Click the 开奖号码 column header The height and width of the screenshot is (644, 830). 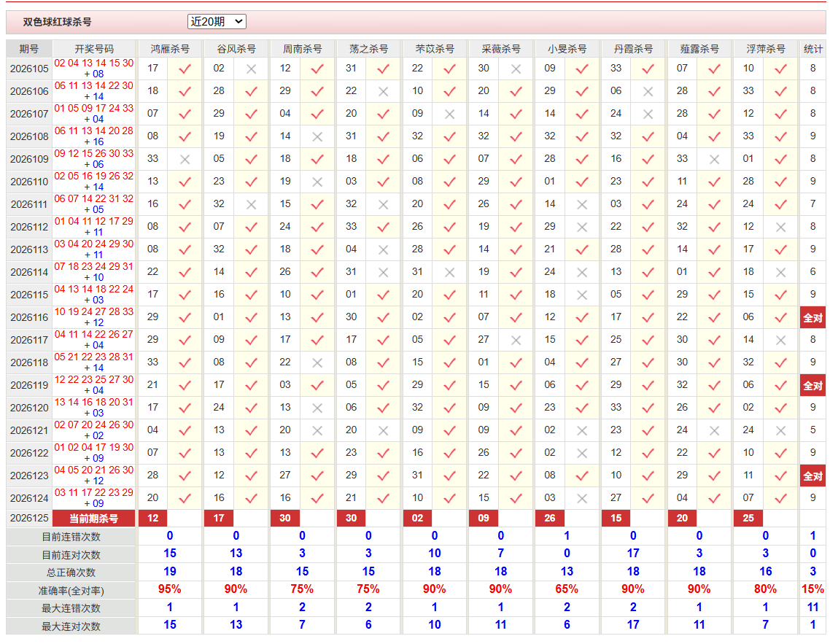93,49
